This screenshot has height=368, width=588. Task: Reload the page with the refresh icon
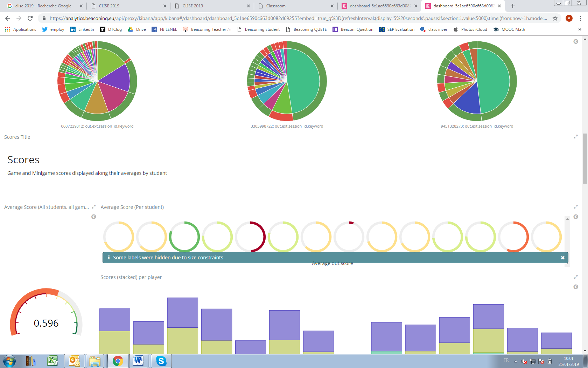[x=30, y=18]
